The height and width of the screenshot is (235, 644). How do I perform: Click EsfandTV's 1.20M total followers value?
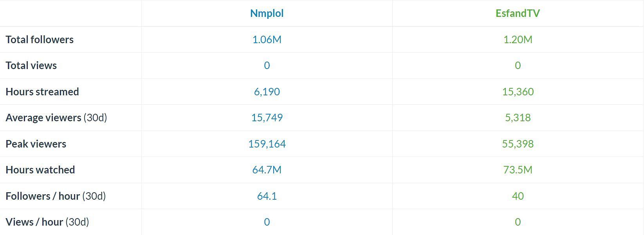pos(518,40)
